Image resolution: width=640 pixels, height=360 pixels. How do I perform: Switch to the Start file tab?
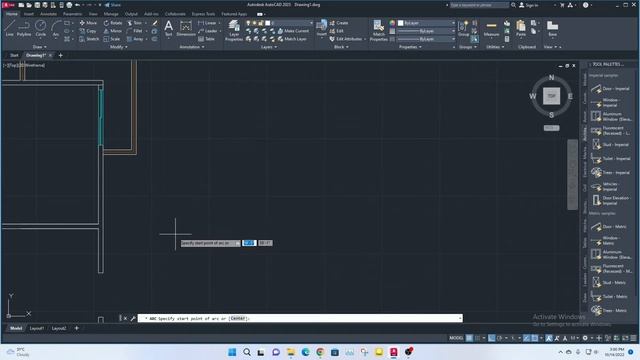click(14, 56)
